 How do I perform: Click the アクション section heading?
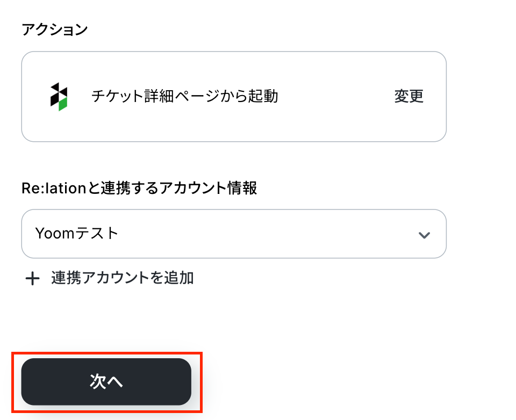[55, 30]
